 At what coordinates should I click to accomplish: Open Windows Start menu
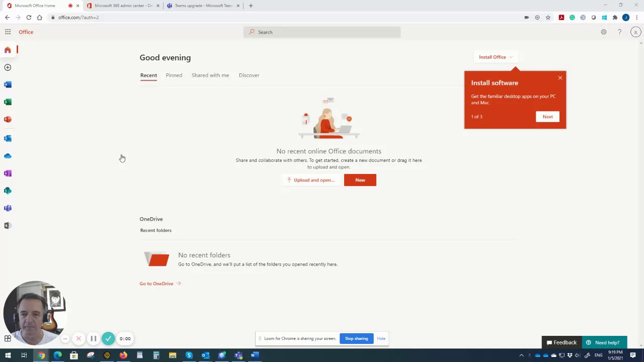tap(8, 355)
